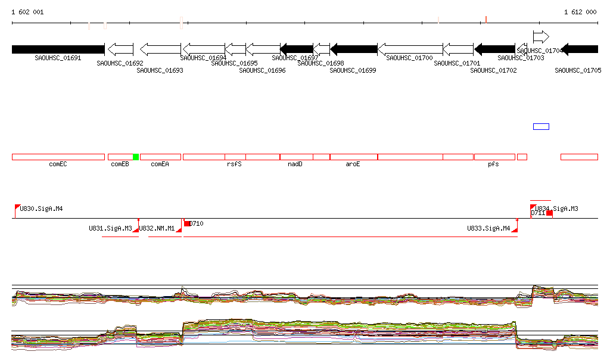Click the black SAOUHSC_01691 gene arrow
Viewport: 610px width, 364px height.
58,49
